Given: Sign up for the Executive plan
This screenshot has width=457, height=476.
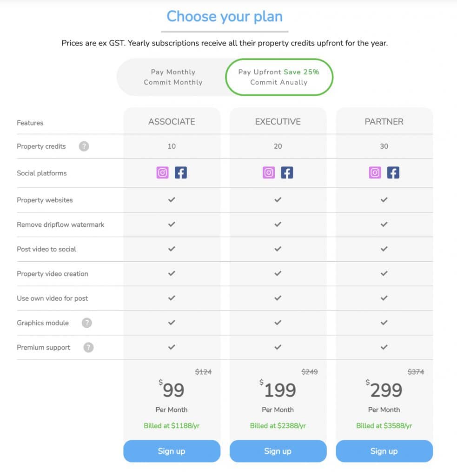Looking at the screenshot, I should (x=278, y=451).
